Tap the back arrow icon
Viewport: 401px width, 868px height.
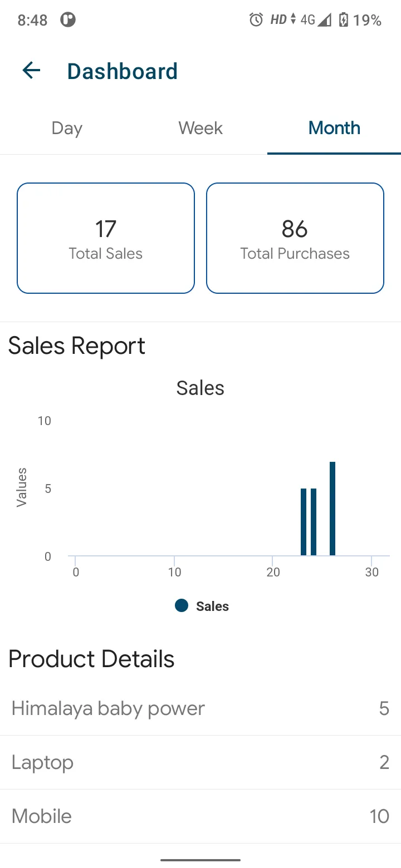pos(31,71)
